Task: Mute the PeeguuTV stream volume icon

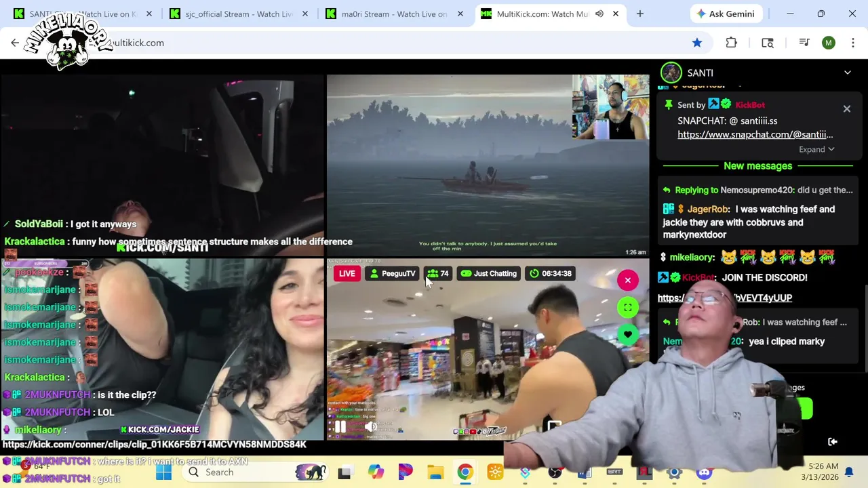Action: point(370,427)
